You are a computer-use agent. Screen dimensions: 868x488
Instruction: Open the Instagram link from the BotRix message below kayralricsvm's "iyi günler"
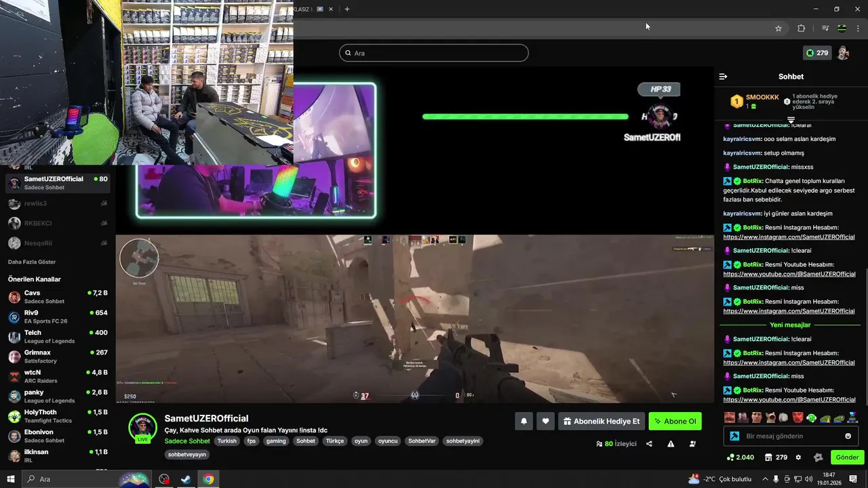(x=789, y=237)
